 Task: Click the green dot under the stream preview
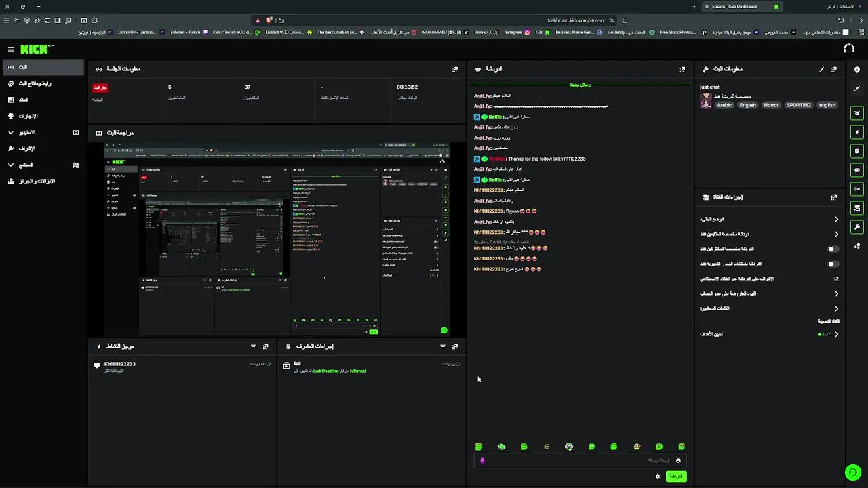pyautogui.click(x=443, y=331)
